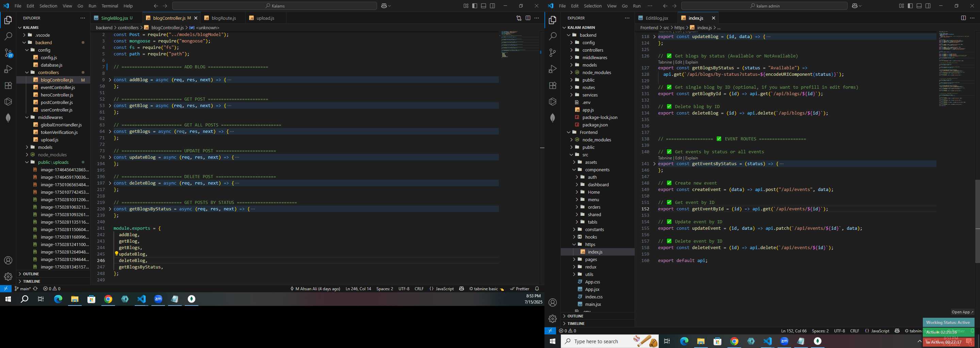
Task: Open Accounts icon in Kalams window
Action: (8, 261)
